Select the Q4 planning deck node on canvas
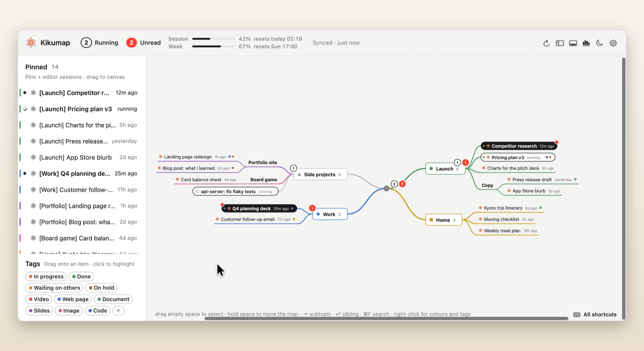This screenshot has height=351, width=644. coord(259,209)
